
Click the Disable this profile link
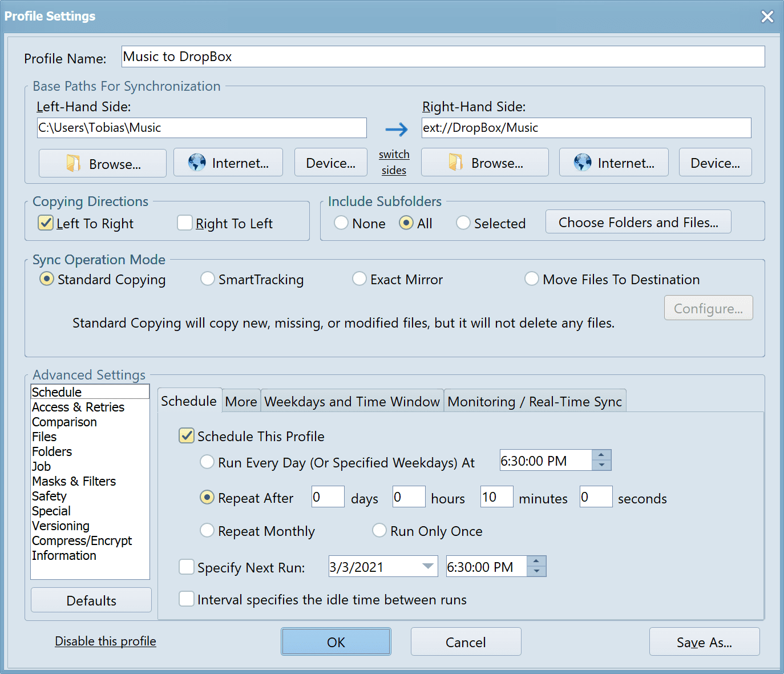(x=105, y=641)
